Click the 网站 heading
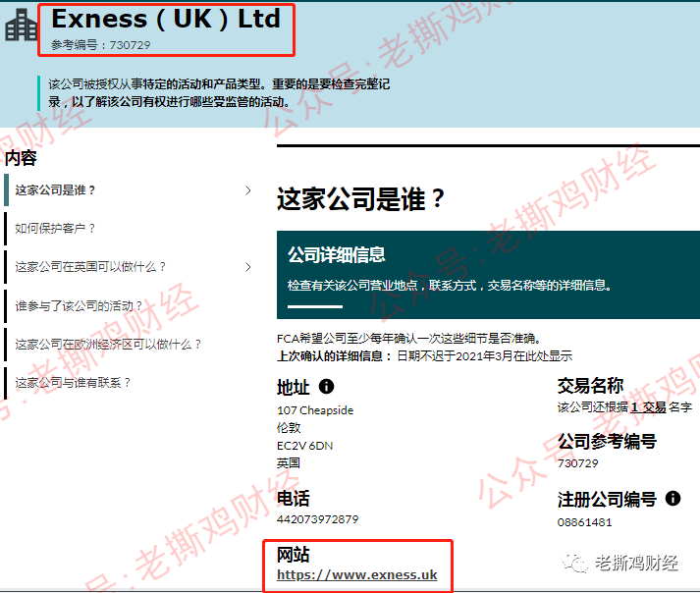Screen dimensions: 700x593 294,555
